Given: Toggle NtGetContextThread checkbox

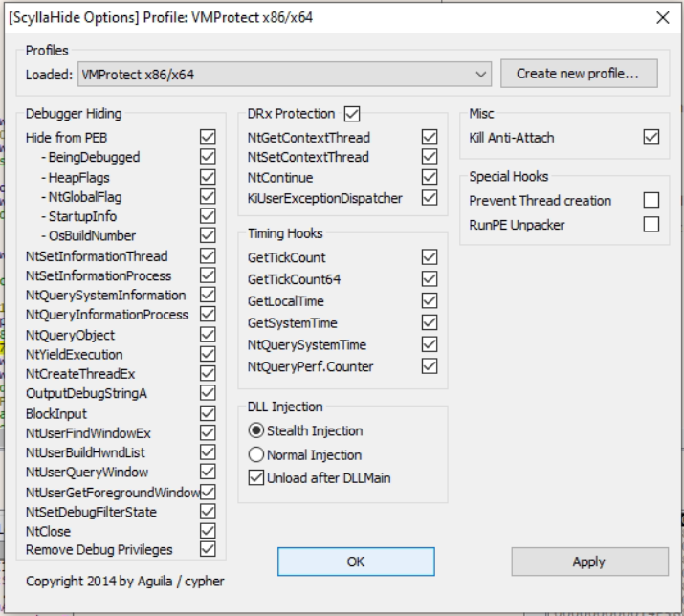Looking at the screenshot, I should point(430,137).
